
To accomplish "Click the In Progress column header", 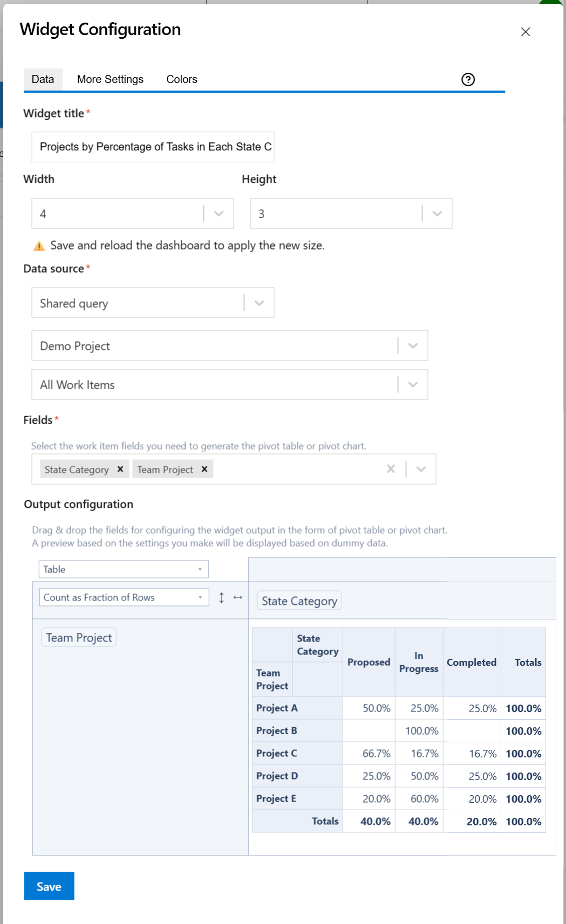I will click(419, 662).
